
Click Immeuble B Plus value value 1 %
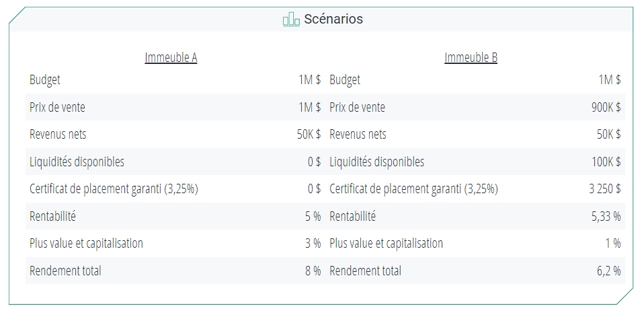[612, 244]
